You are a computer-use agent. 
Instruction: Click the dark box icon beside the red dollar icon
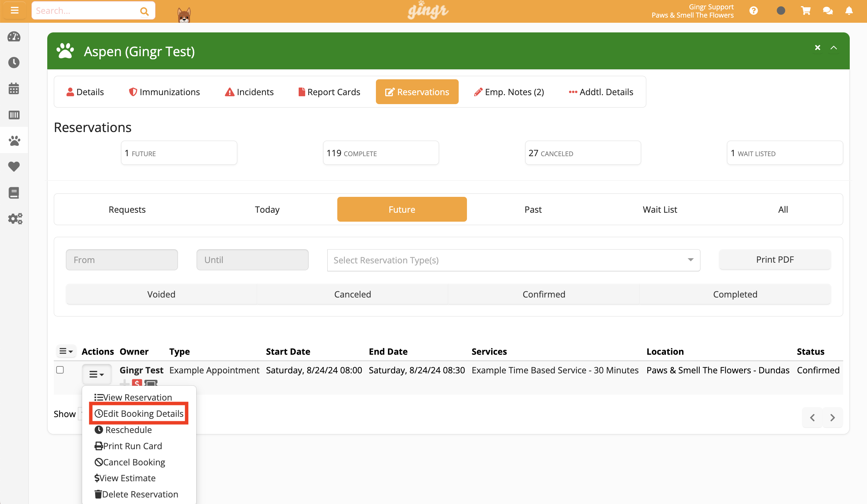click(151, 383)
